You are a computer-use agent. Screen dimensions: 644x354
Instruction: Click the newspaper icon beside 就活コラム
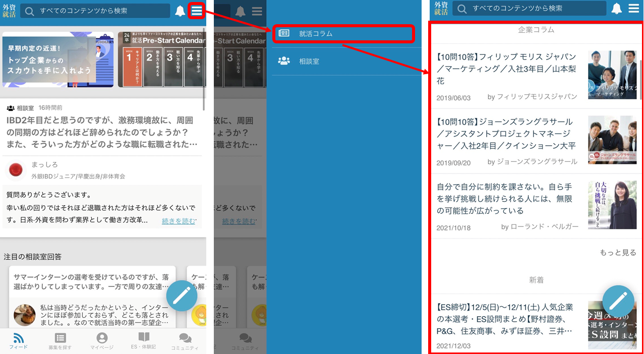pos(284,34)
